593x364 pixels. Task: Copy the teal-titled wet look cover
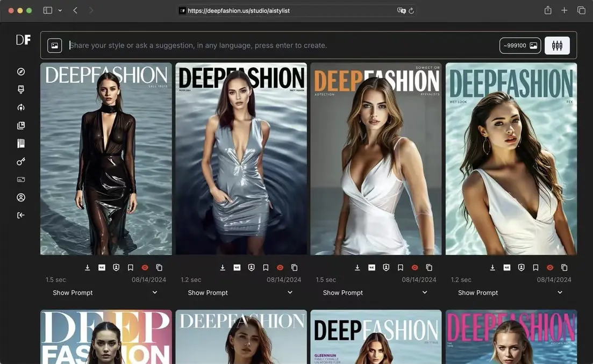click(565, 268)
